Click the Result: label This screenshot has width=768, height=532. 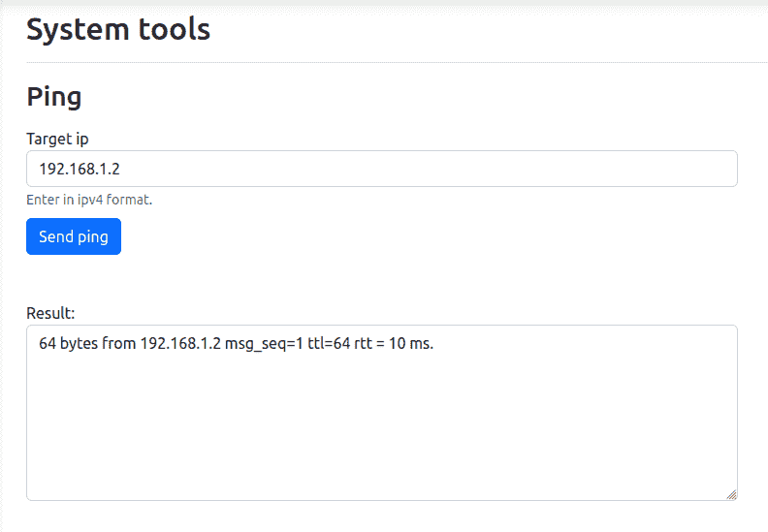pos(50,313)
